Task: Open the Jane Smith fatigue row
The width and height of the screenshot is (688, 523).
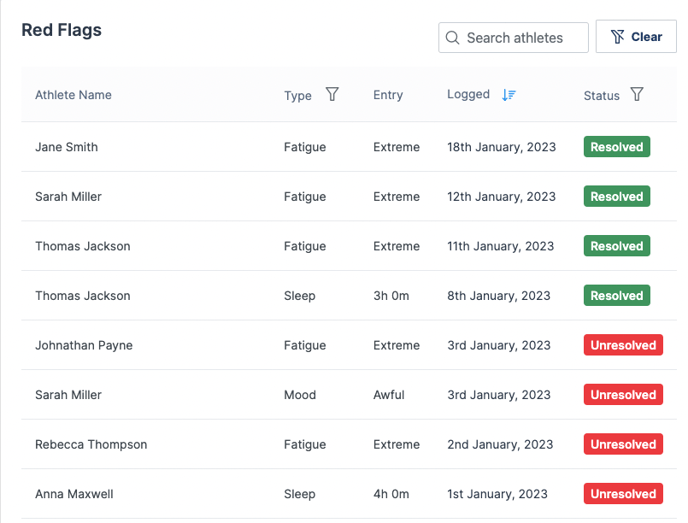Action: pyautogui.click(x=349, y=147)
